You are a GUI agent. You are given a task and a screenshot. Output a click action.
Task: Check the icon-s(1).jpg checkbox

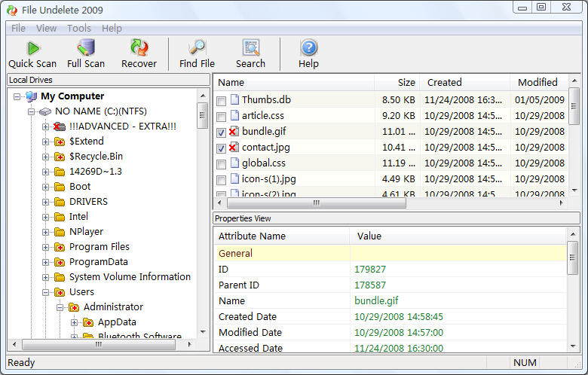point(221,180)
